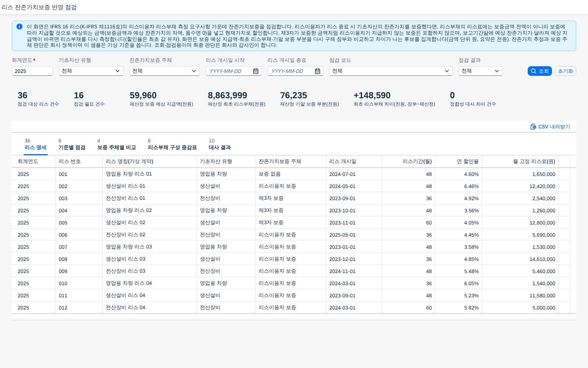Image resolution: width=588 pixels, height=368 pixels.
Task: Click the +148,590 최초 리스부채 차이 figure
Action: (372, 95)
